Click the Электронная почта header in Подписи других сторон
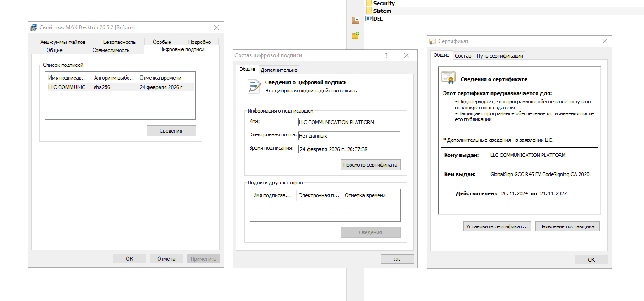Viewport: 644px width, 301px height. 319,195
